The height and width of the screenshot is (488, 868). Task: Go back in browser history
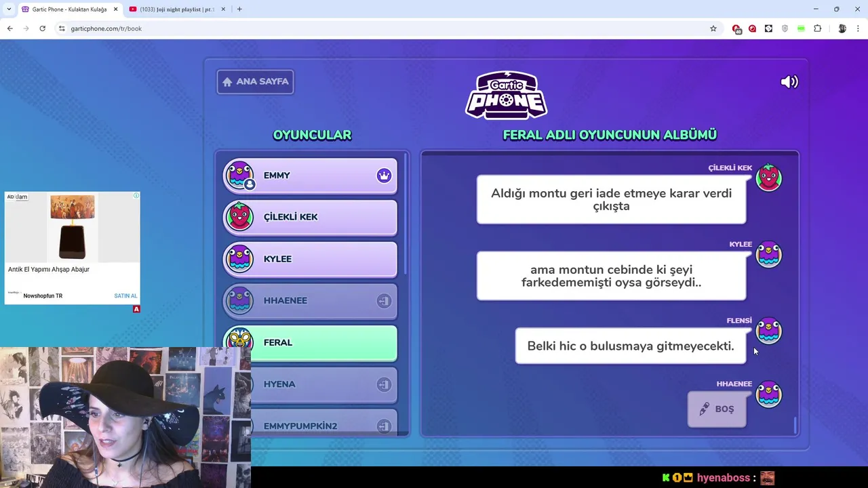coord(9,28)
